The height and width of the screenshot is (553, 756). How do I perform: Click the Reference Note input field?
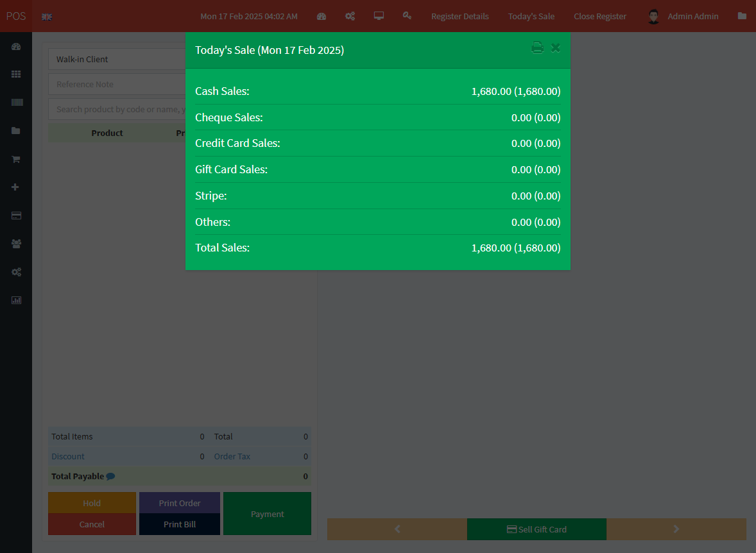click(x=117, y=84)
